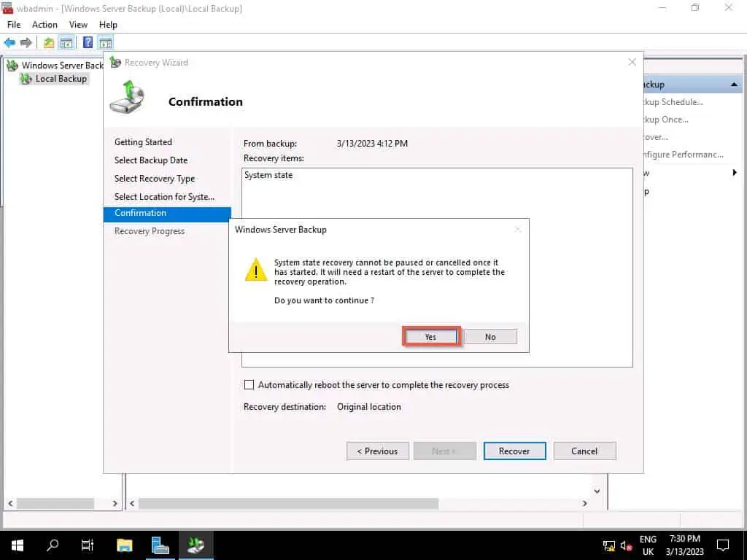Click the disabled Next button
747x560 pixels.
444,451
